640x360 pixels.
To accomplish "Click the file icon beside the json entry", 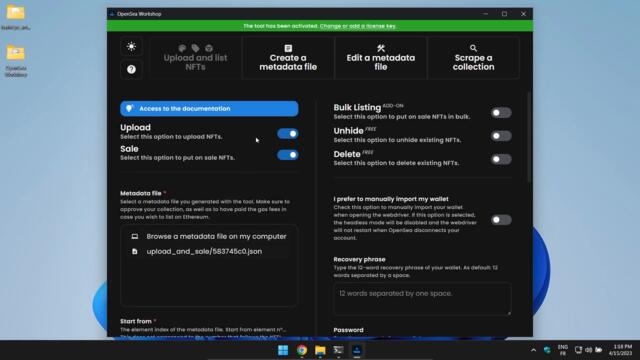I will [135, 251].
